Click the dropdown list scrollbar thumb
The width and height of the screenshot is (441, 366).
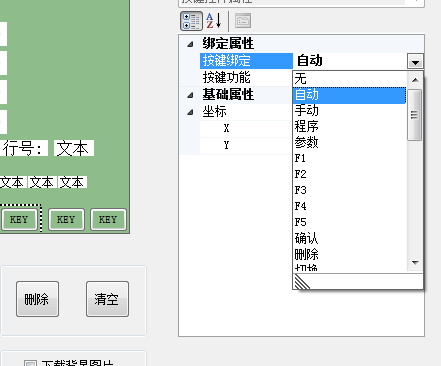pyautogui.click(x=415, y=115)
